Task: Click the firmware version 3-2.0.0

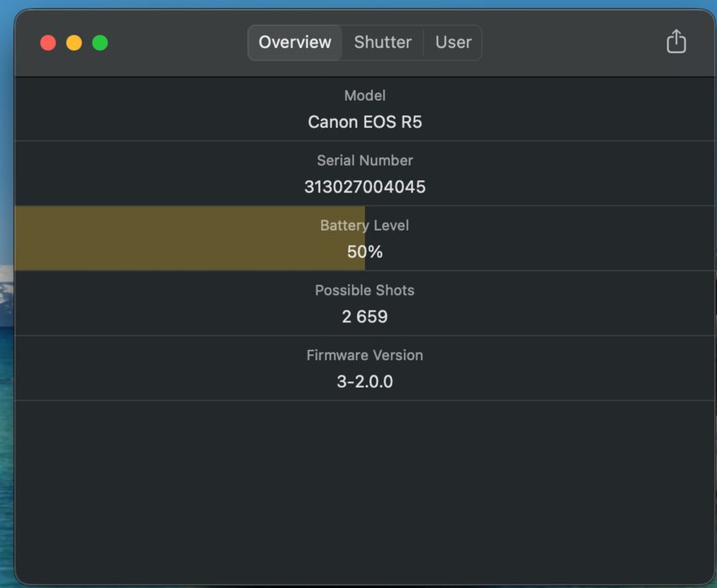Action: [x=365, y=382]
